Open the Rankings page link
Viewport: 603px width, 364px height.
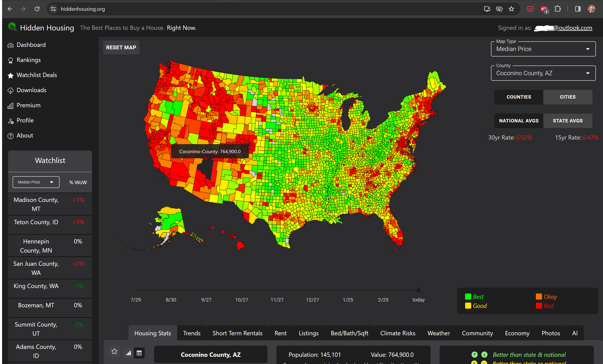coord(29,60)
